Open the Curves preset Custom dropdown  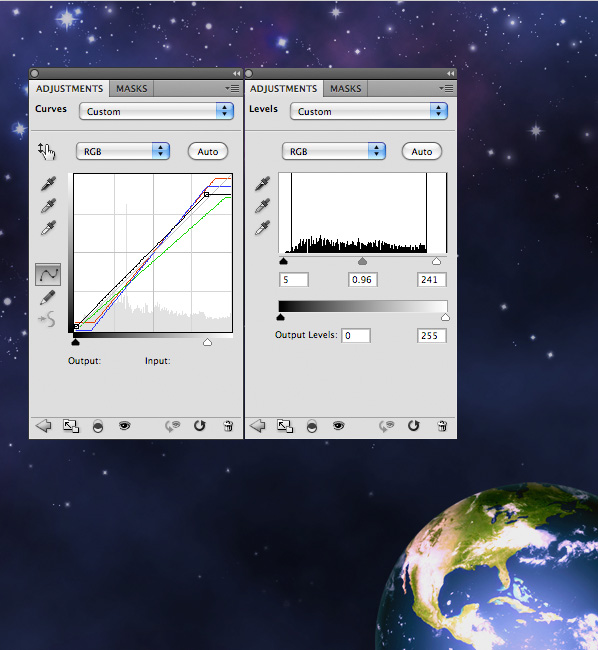(x=157, y=111)
